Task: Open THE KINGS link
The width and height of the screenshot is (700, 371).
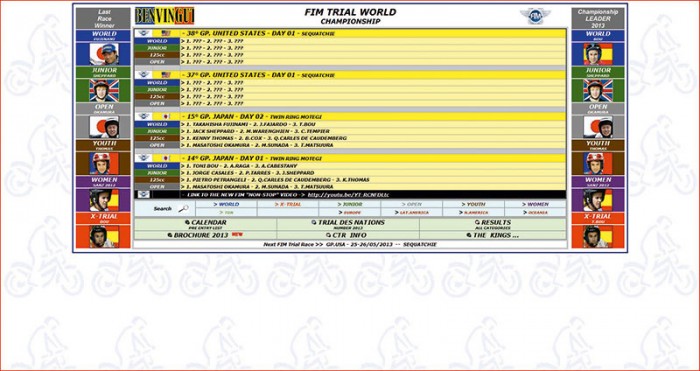Action: pos(493,235)
